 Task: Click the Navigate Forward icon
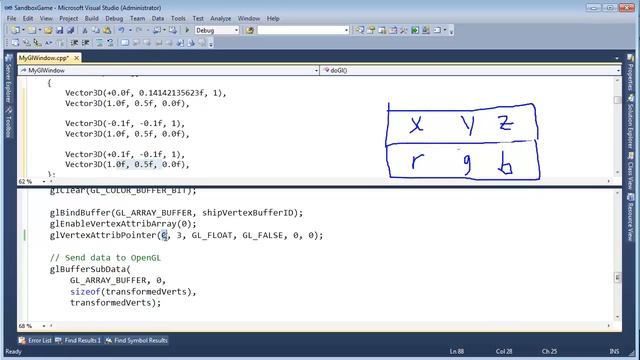click(x=173, y=30)
